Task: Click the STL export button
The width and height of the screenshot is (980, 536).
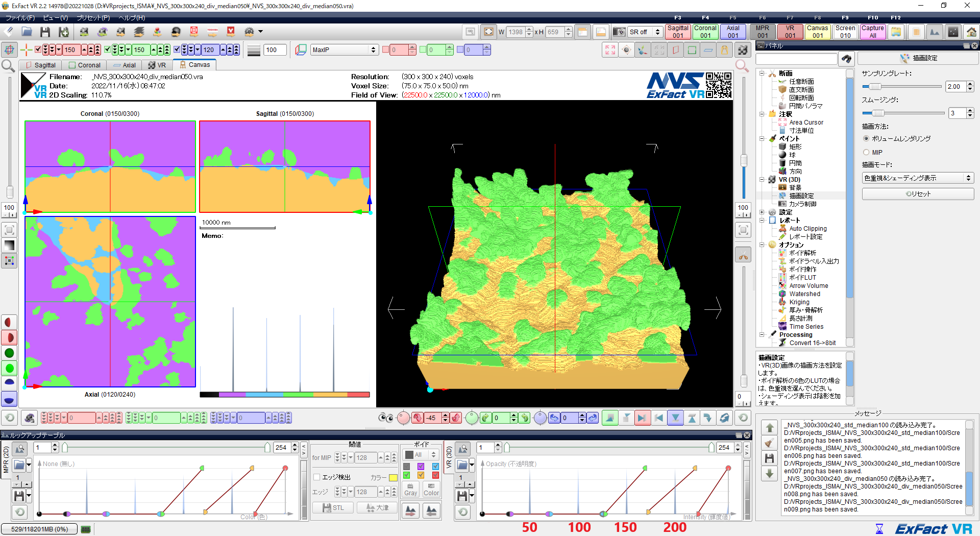Action: (333, 508)
